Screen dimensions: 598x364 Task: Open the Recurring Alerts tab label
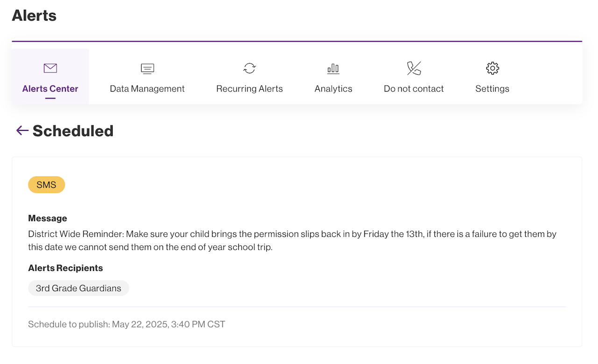pos(249,89)
